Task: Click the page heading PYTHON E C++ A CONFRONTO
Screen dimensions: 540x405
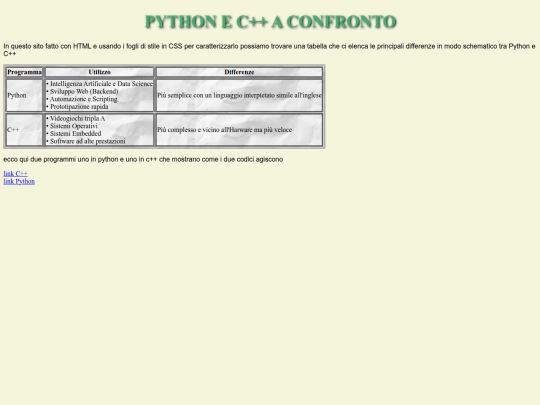Action: coord(271,22)
